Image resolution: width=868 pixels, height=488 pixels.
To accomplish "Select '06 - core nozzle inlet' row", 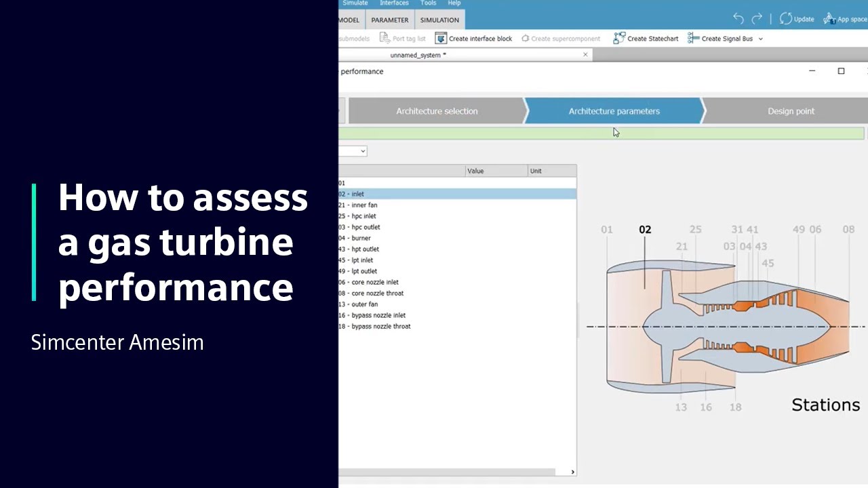I will (x=457, y=282).
